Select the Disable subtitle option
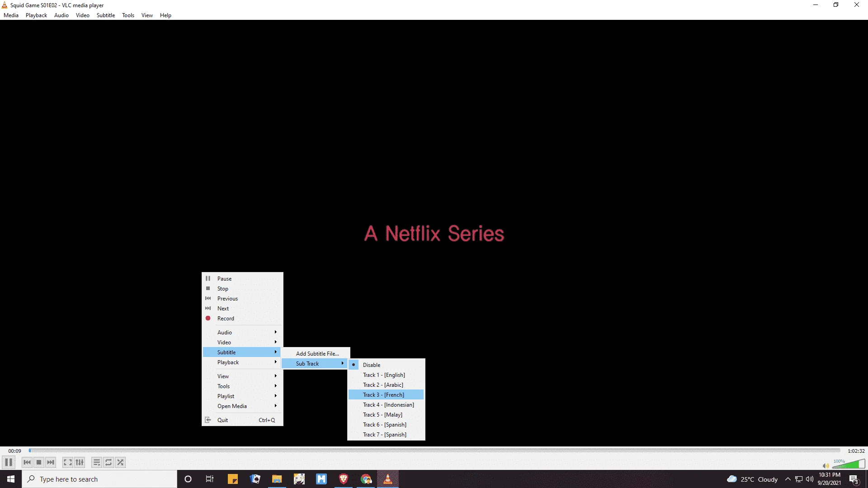The width and height of the screenshot is (868, 488). (x=386, y=365)
